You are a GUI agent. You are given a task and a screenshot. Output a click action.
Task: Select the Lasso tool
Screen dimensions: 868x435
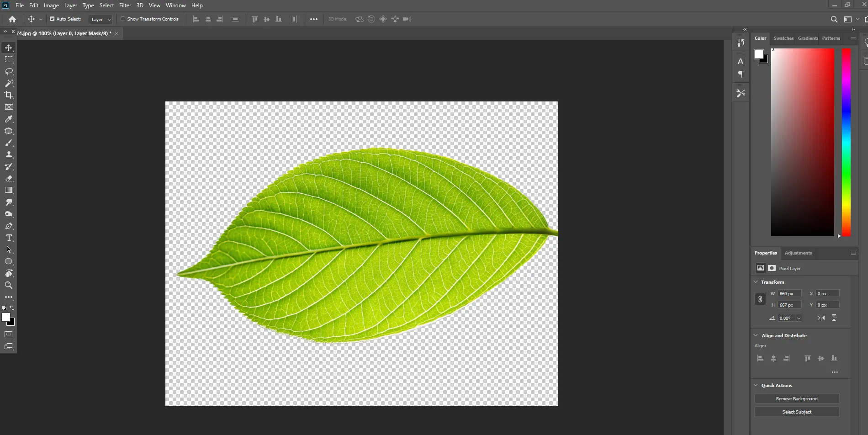(x=9, y=71)
